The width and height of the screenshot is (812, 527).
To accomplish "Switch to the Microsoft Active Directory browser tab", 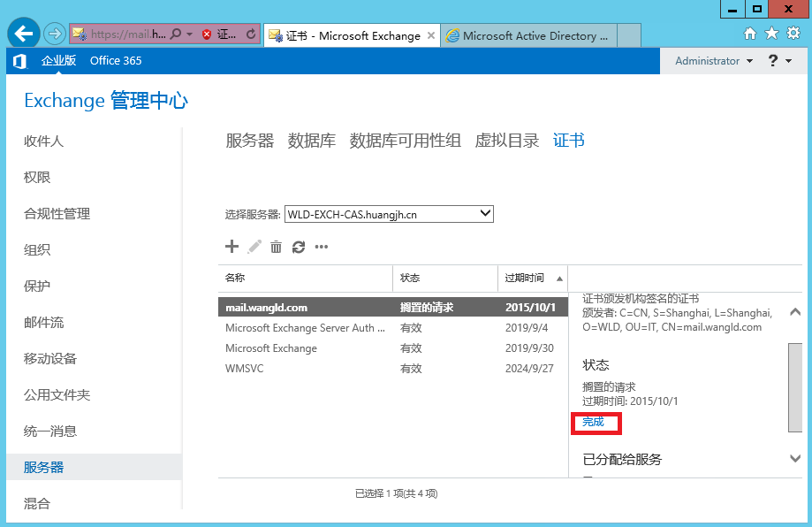I will pos(528,35).
